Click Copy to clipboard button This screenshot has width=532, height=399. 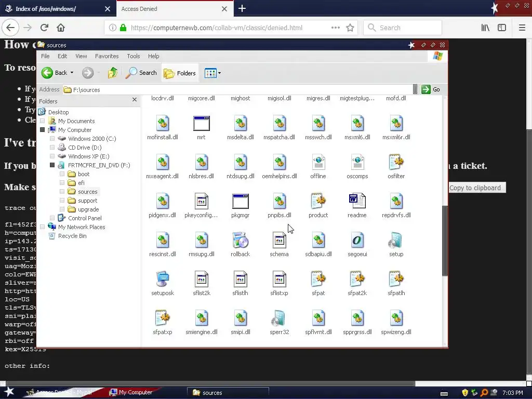475,188
